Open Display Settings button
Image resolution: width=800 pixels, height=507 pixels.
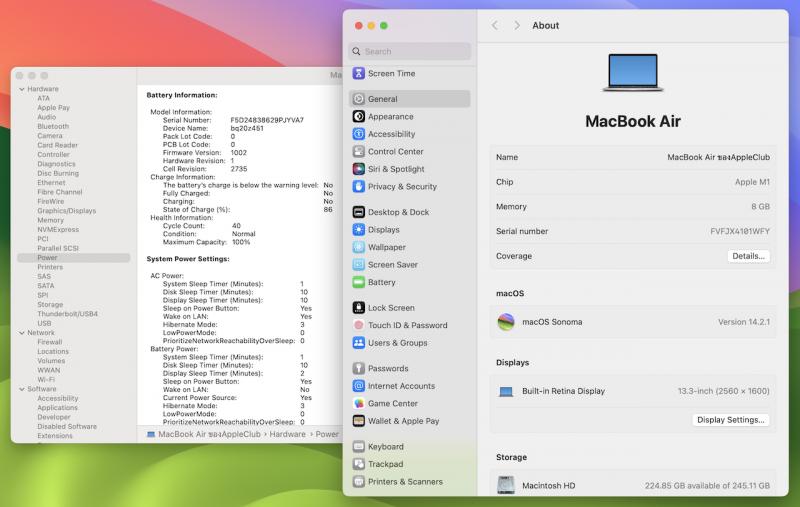point(731,420)
